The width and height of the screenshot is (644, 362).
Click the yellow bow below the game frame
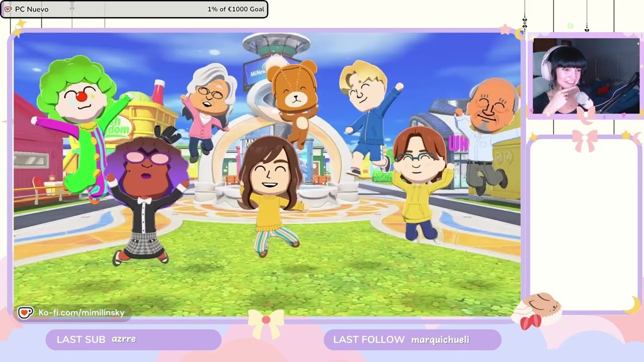pyautogui.click(x=266, y=323)
